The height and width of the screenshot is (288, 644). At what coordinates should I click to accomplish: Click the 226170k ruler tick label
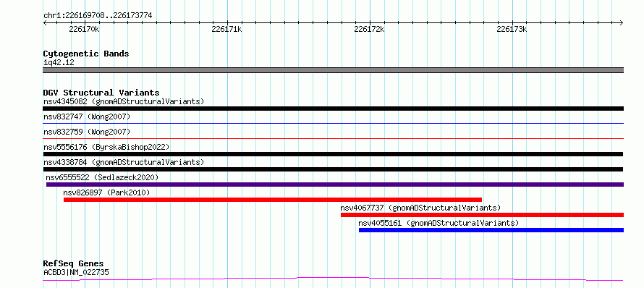[84, 29]
